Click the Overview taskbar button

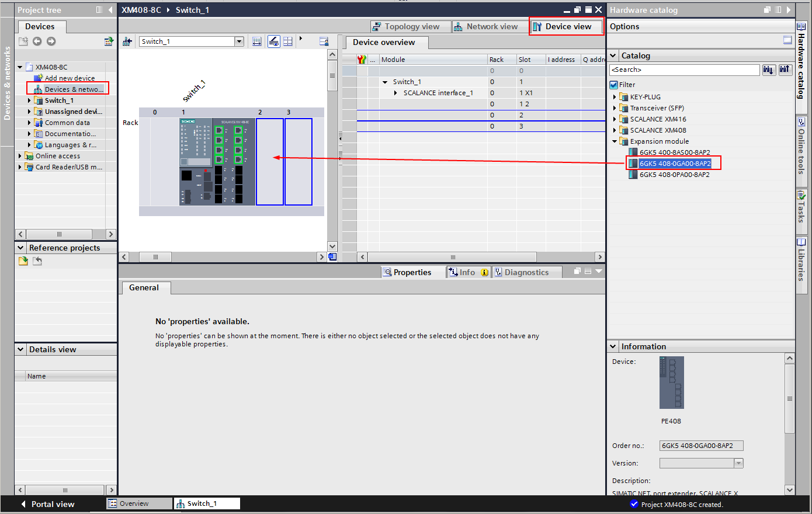pos(139,503)
